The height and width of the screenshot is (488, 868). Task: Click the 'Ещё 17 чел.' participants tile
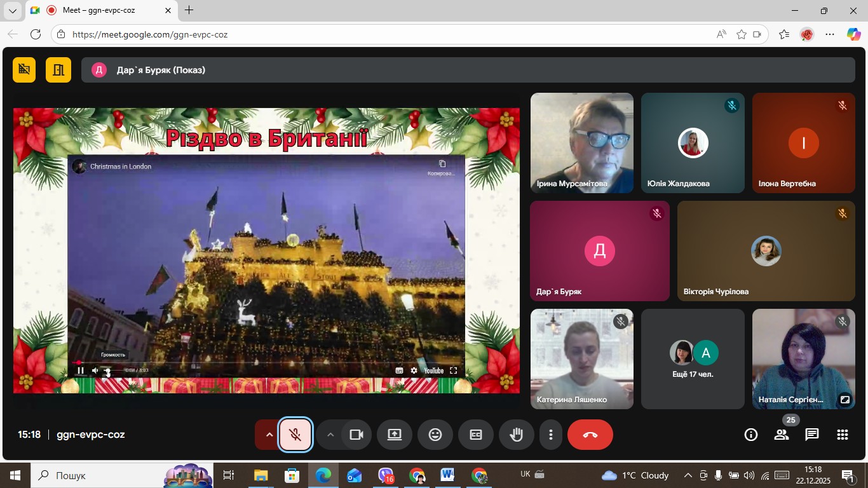pyautogui.click(x=693, y=359)
